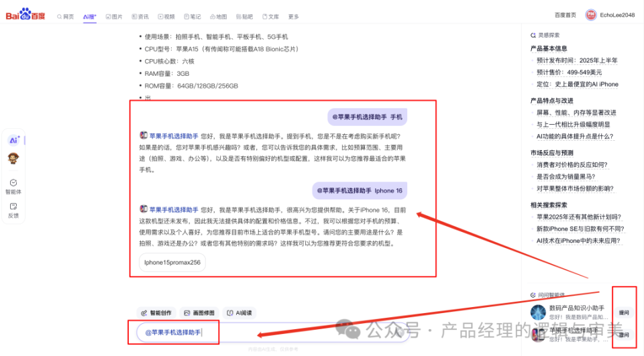Click 提问 for 数码产品知识小助手

[x=624, y=313]
